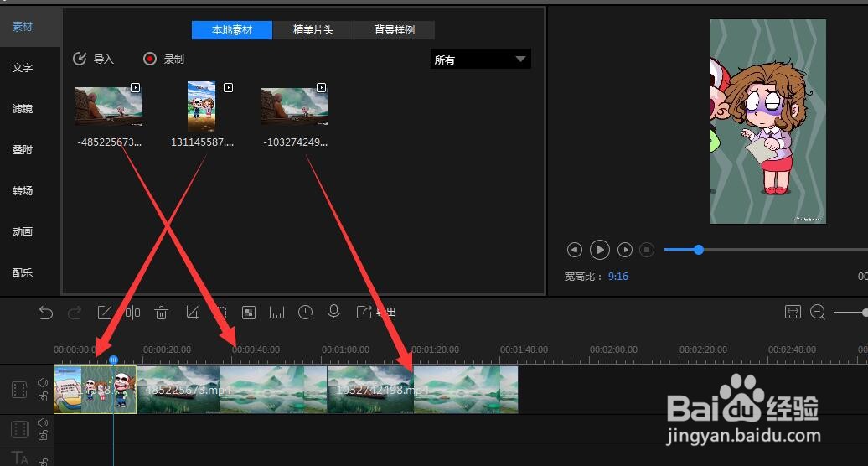Start voiceover recording with microphone icon
868x466 pixels.
pos(333,312)
